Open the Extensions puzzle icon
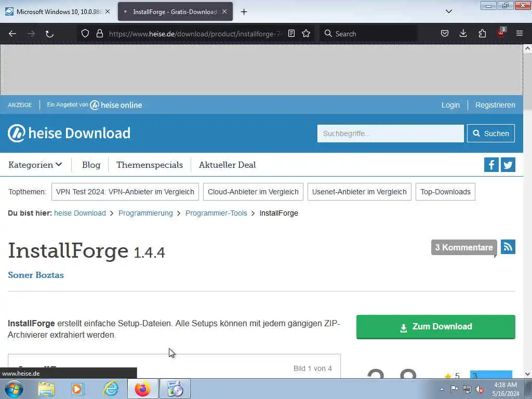This screenshot has height=399, width=532. [x=482, y=33]
